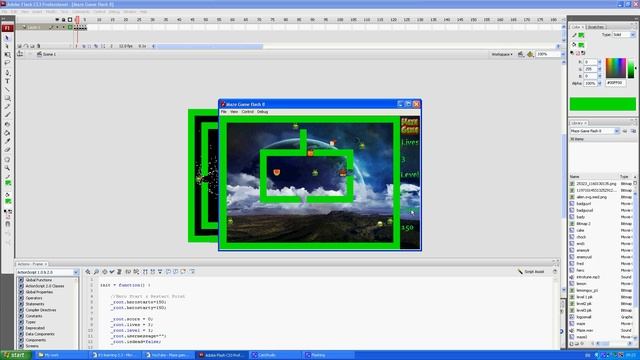Open File menu in Maze Game player

pos(224,112)
